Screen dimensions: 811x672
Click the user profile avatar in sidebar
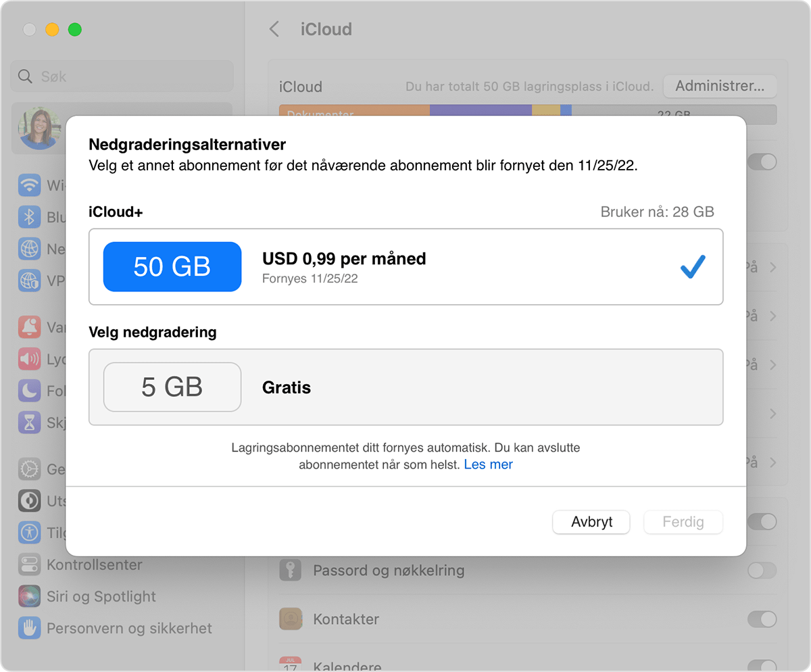pyautogui.click(x=39, y=129)
